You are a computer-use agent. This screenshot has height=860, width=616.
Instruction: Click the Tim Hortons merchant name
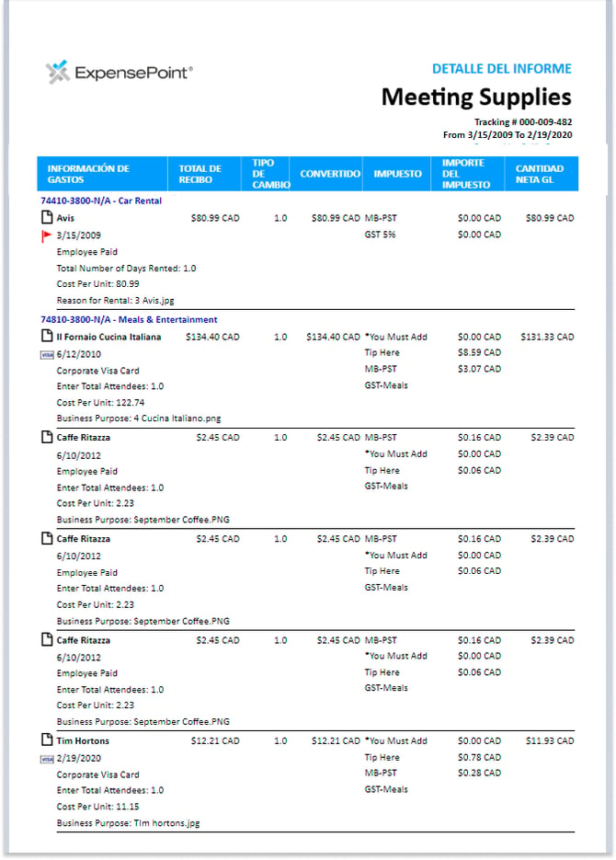coord(83,741)
